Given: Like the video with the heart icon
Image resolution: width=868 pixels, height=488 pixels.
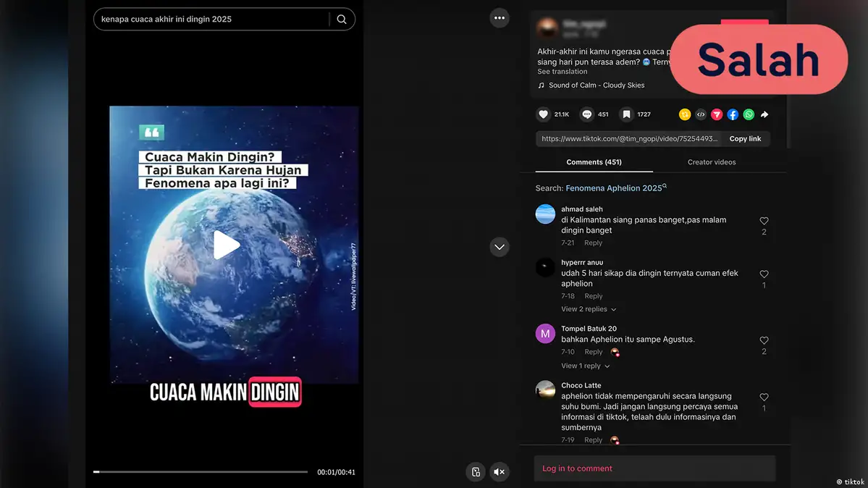Looking at the screenshot, I should point(544,114).
